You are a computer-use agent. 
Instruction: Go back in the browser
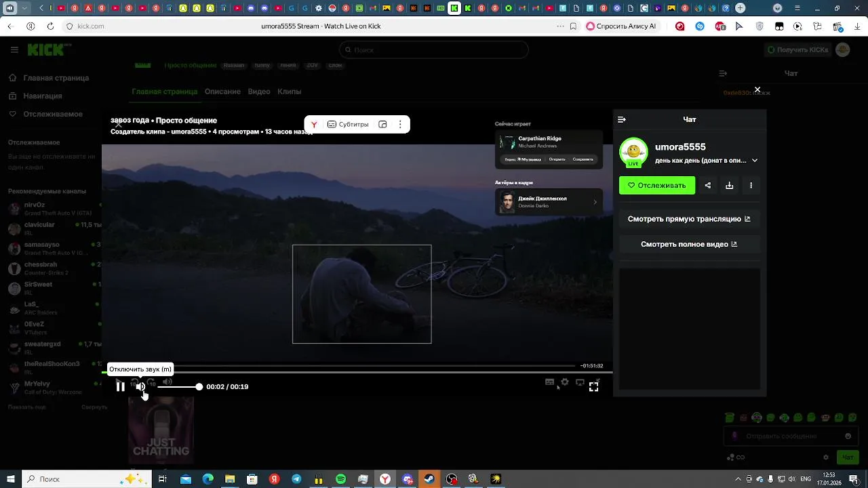pyautogui.click(x=9, y=26)
